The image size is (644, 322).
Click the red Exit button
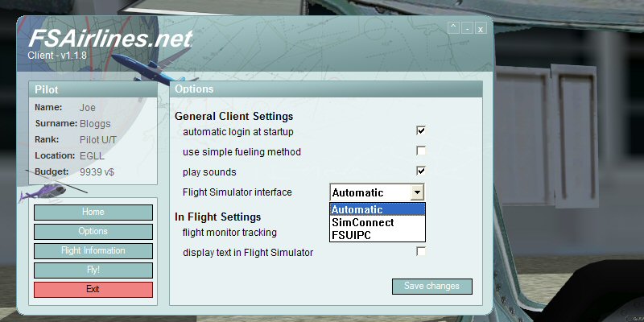click(x=93, y=290)
